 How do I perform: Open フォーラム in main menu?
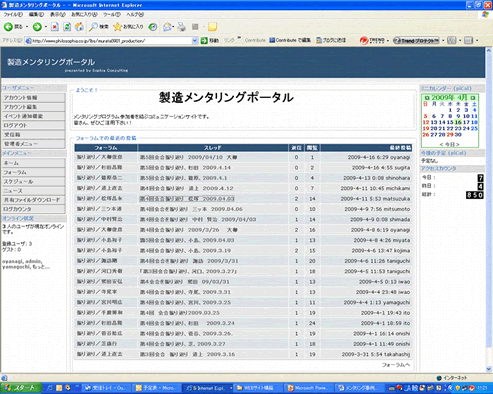[33, 172]
